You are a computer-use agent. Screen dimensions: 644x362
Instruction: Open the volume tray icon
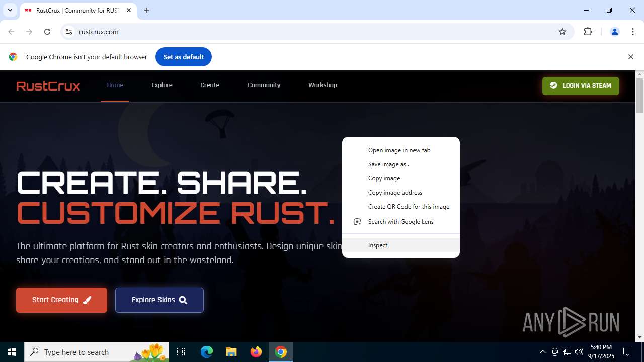(x=579, y=352)
